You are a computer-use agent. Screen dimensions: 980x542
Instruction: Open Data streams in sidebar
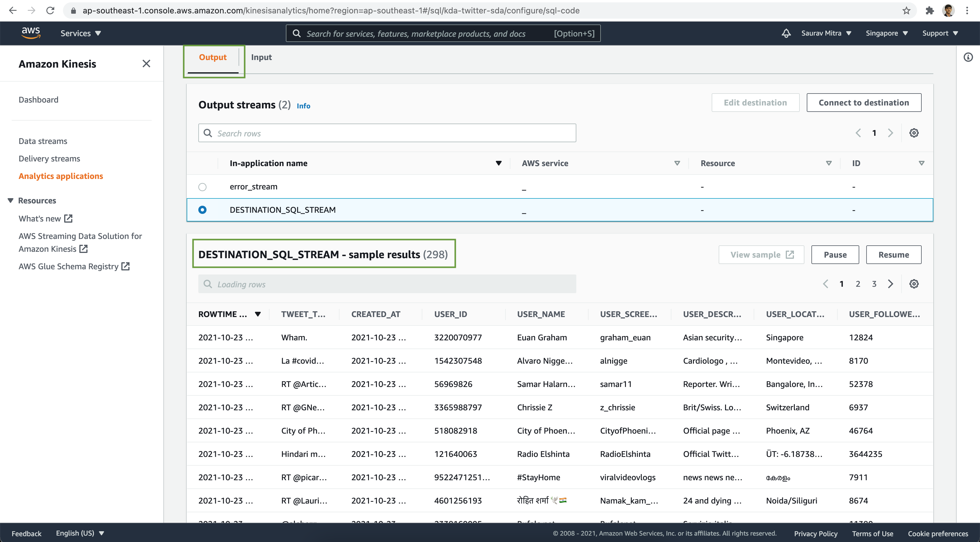pyautogui.click(x=43, y=141)
